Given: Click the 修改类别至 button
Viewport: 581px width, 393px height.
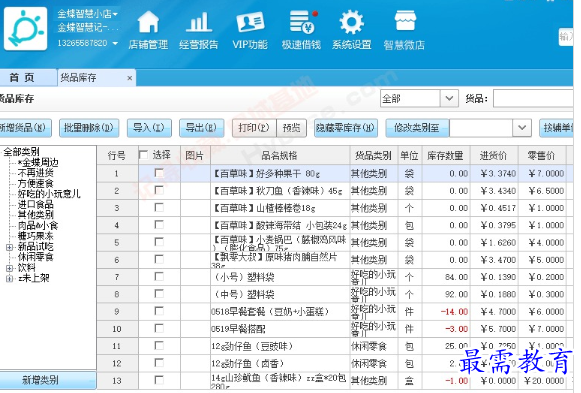Looking at the screenshot, I should coord(417,128).
